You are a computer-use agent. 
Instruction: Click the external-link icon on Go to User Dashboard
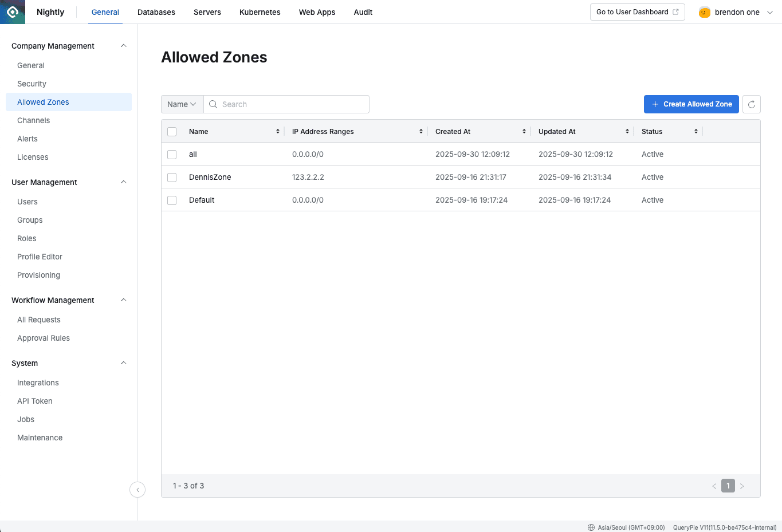pyautogui.click(x=676, y=11)
